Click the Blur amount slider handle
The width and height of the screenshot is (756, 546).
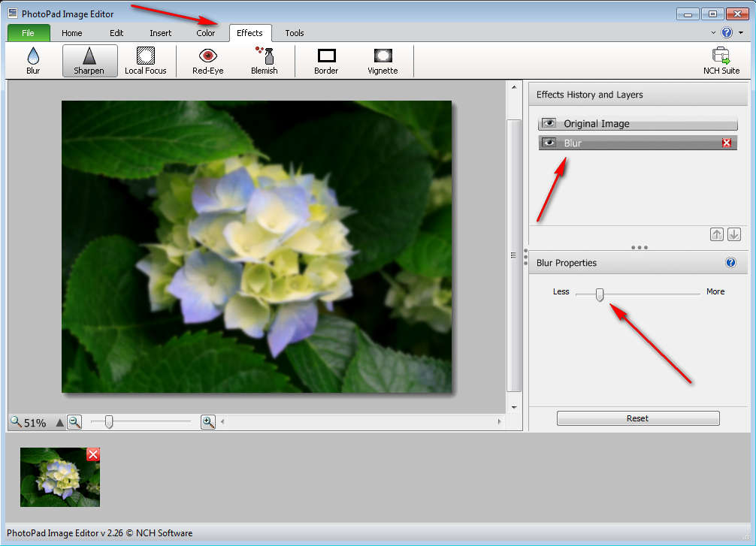pyautogui.click(x=599, y=294)
